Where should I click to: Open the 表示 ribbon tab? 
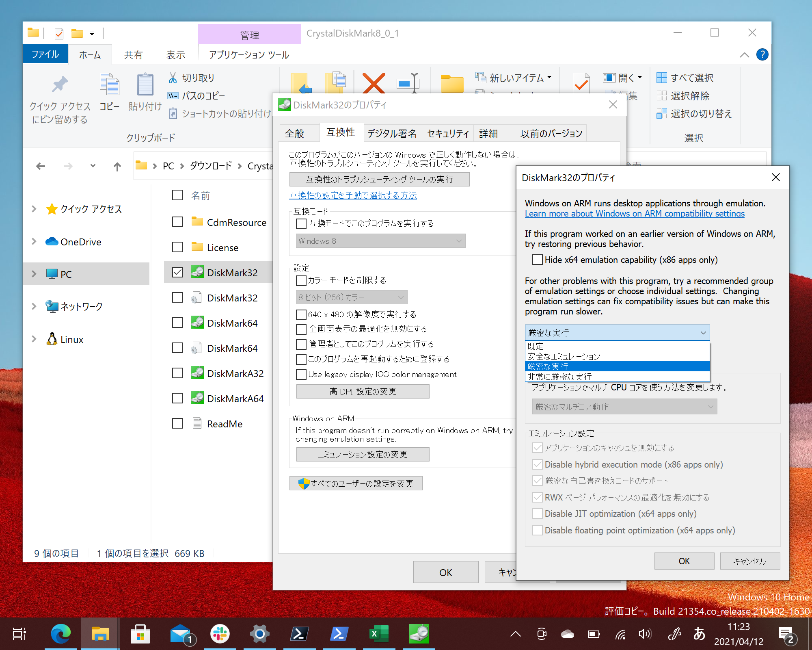(175, 54)
